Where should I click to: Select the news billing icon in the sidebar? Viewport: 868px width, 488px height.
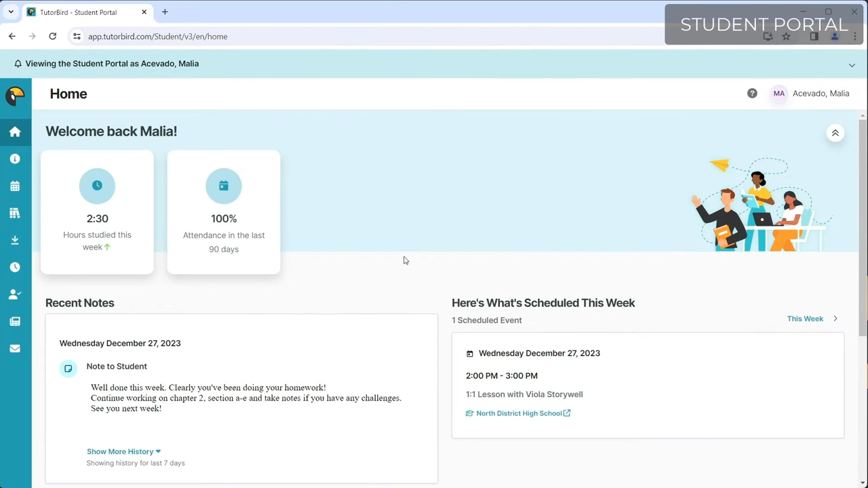(x=15, y=321)
